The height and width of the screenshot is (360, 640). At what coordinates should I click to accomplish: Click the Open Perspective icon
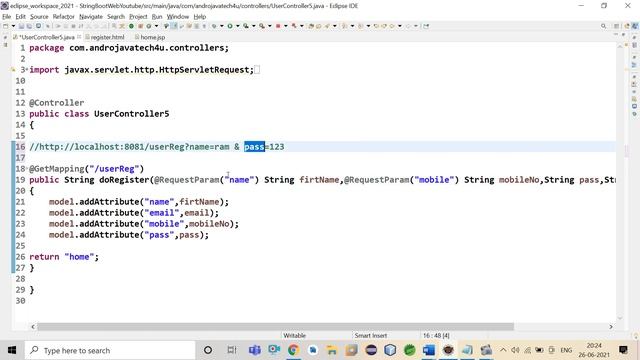click(617, 26)
